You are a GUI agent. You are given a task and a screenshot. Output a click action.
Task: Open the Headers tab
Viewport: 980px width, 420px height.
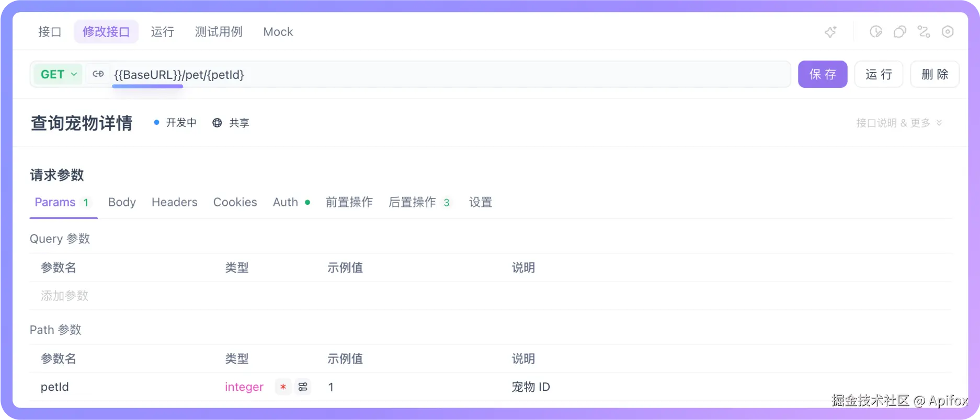[x=175, y=202]
